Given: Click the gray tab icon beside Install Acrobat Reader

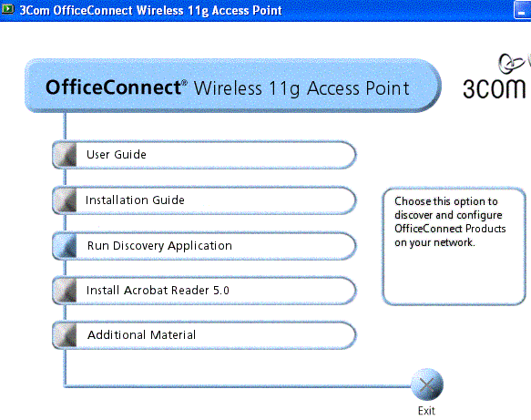Looking at the screenshot, I should pos(65,291).
